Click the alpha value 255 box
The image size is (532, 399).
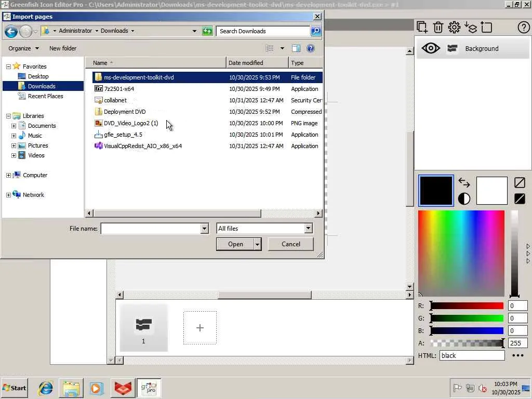517,343
